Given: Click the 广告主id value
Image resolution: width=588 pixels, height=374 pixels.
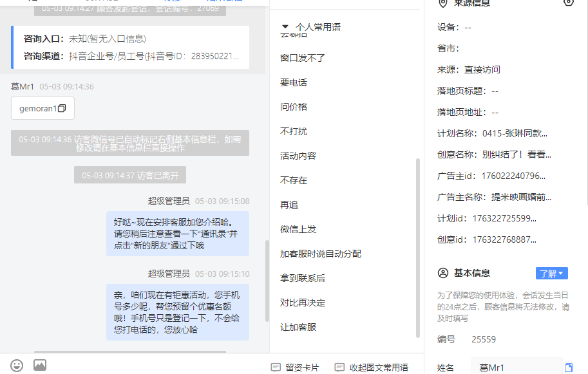Looking at the screenshot, I should click(x=513, y=176).
